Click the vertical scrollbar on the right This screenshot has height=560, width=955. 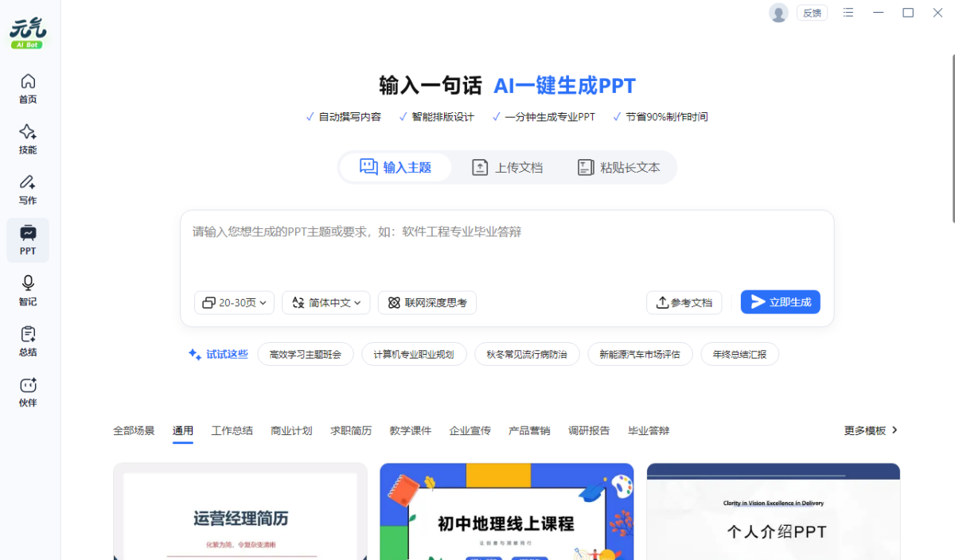click(951, 139)
